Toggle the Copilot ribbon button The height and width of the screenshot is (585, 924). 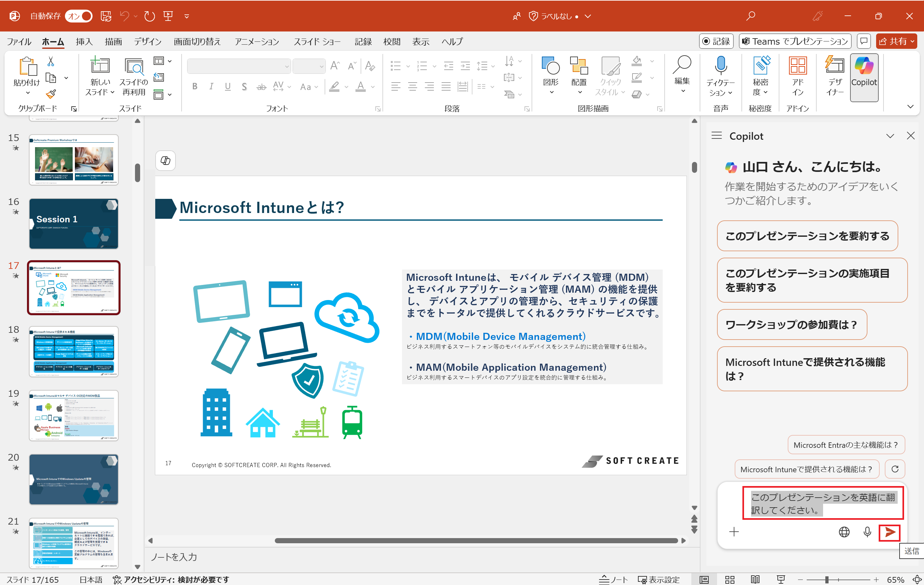(864, 77)
